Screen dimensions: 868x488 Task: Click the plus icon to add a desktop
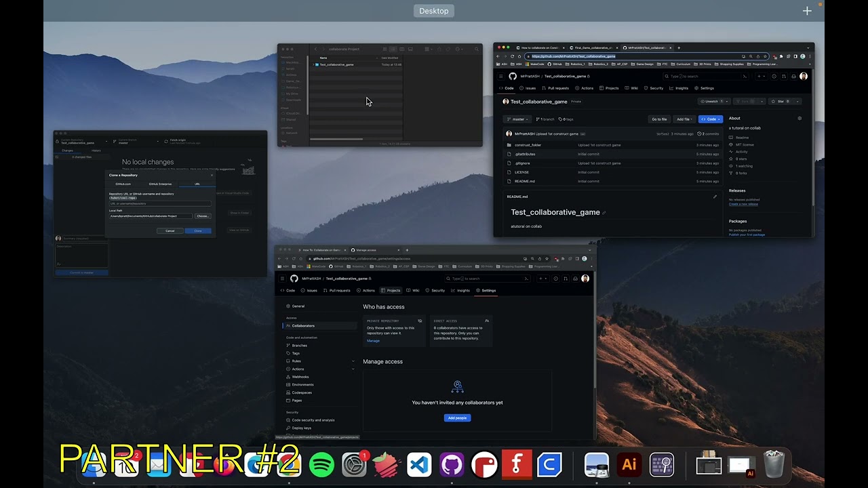pyautogui.click(x=807, y=11)
